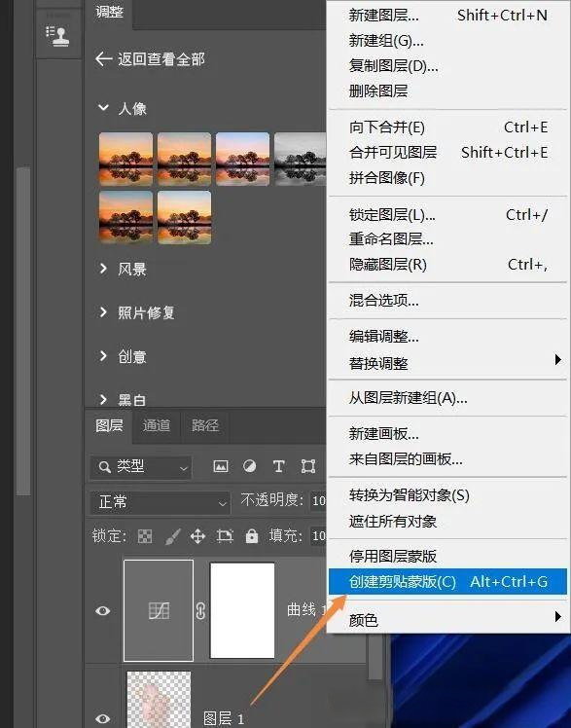
Task: Lock transparent pixels icon
Action: 145,536
